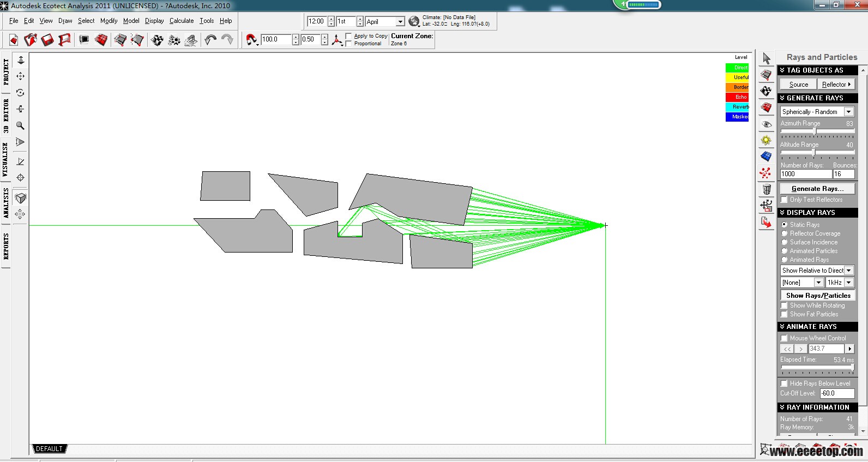The image size is (868, 462).
Task: Select the target crosshair icon in left toolbar
Action: pyautogui.click(x=21, y=178)
